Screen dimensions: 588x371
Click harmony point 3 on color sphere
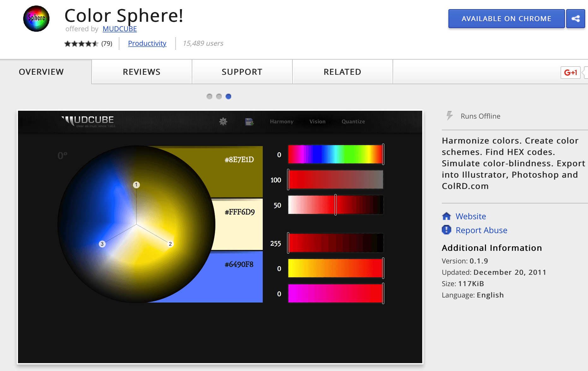[102, 244]
